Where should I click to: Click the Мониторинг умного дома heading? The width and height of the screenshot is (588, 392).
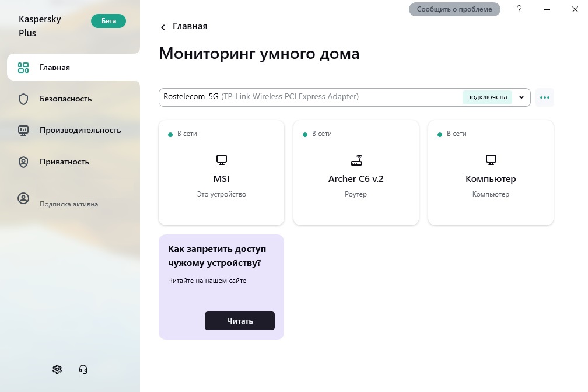259,54
